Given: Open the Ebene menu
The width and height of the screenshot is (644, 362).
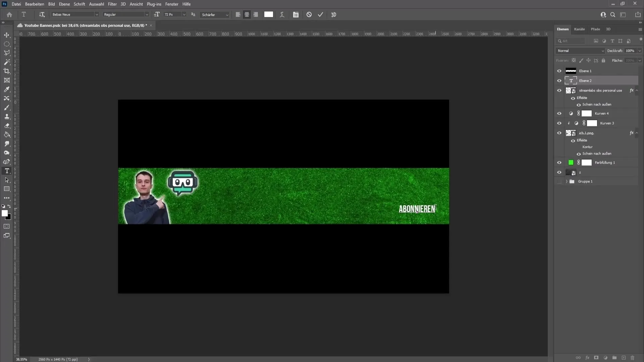Looking at the screenshot, I should [x=64, y=4].
